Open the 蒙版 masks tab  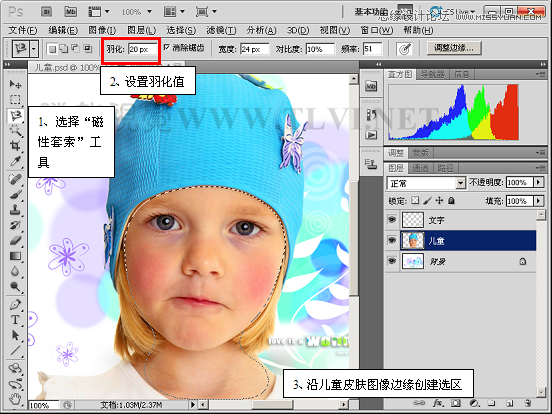pyautogui.click(x=420, y=153)
